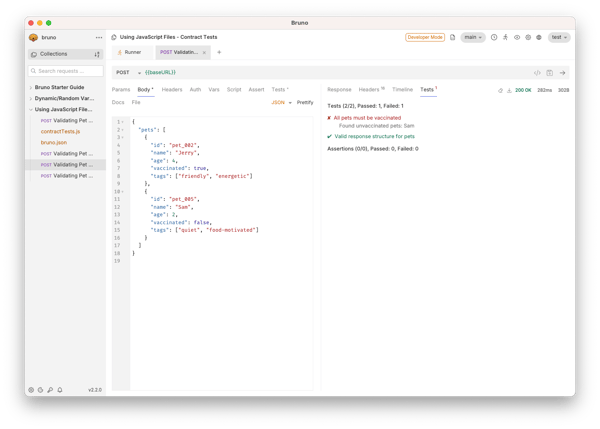Click the Bruno dog logo
This screenshot has width=600, height=429.
point(33,38)
